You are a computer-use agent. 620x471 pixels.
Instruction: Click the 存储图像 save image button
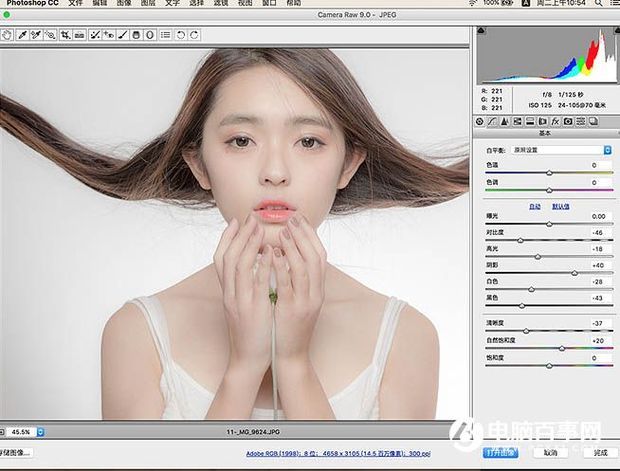click(16, 452)
